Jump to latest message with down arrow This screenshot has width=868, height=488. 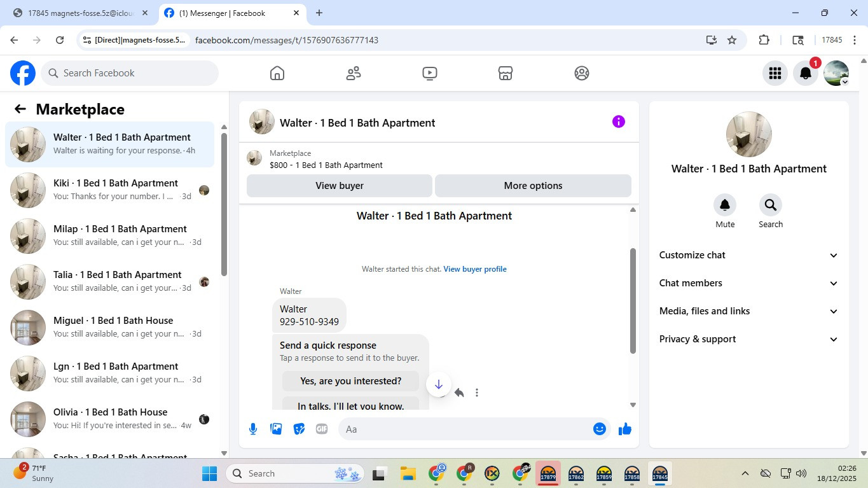(439, 384)
